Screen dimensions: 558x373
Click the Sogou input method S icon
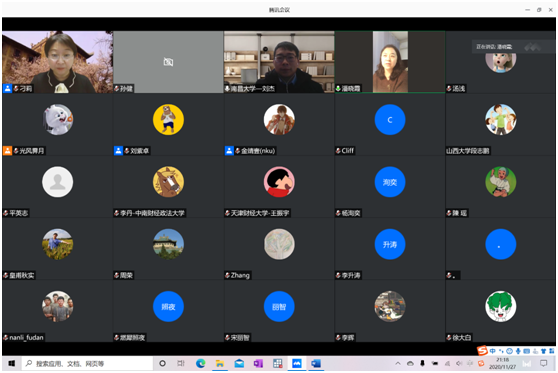pos(482,351)
